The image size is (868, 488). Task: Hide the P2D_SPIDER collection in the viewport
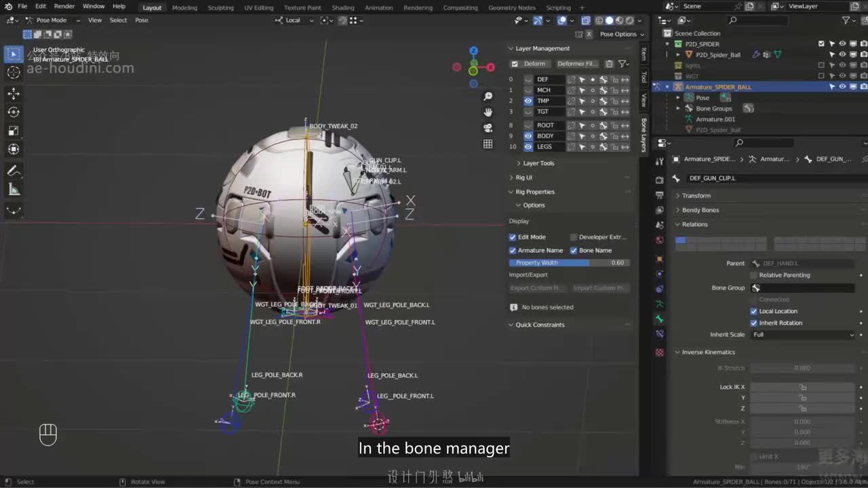point(842,44)
